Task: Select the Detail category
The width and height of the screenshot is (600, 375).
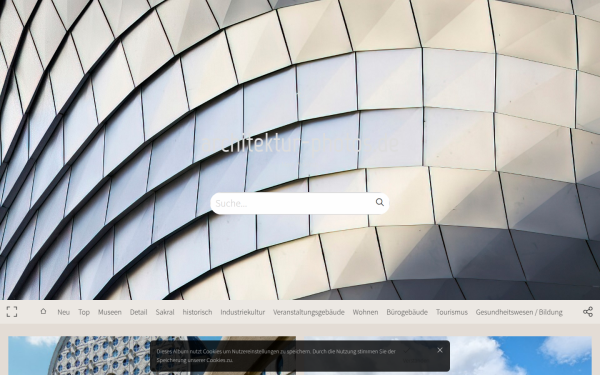Action: click(139, 312)
